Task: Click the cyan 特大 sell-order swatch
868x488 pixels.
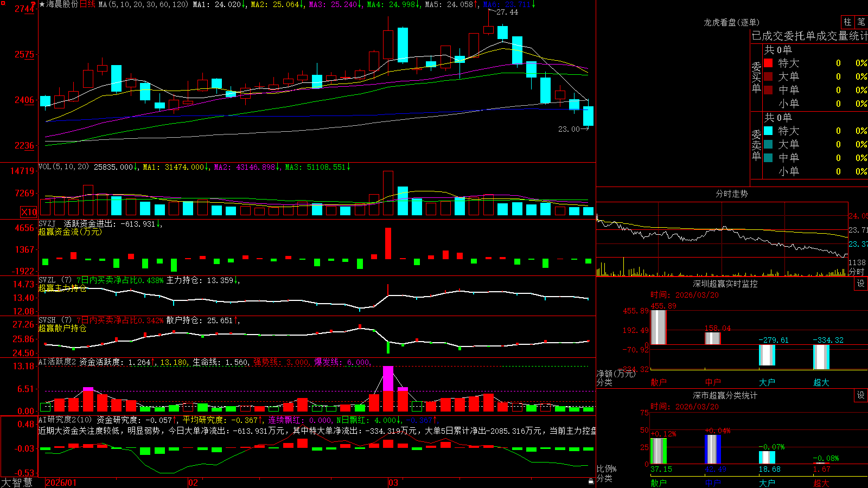Action: pos(768,131)
